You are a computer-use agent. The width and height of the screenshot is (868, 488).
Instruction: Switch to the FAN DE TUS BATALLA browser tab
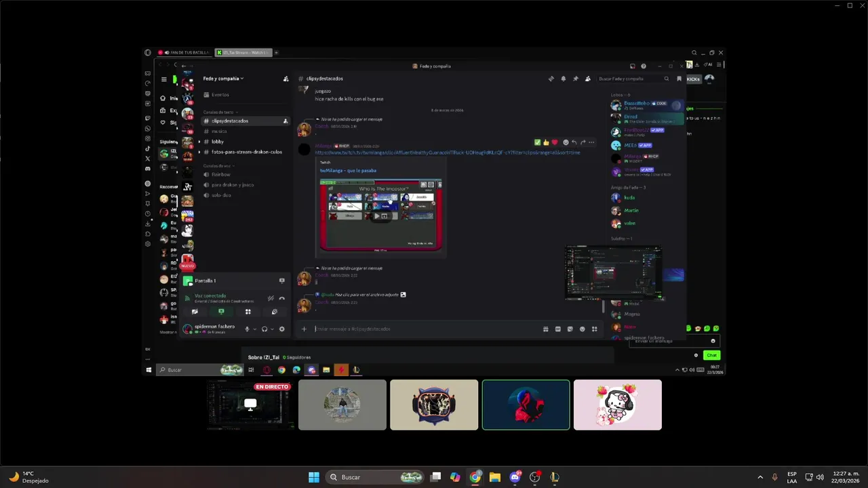coord(185,52)
